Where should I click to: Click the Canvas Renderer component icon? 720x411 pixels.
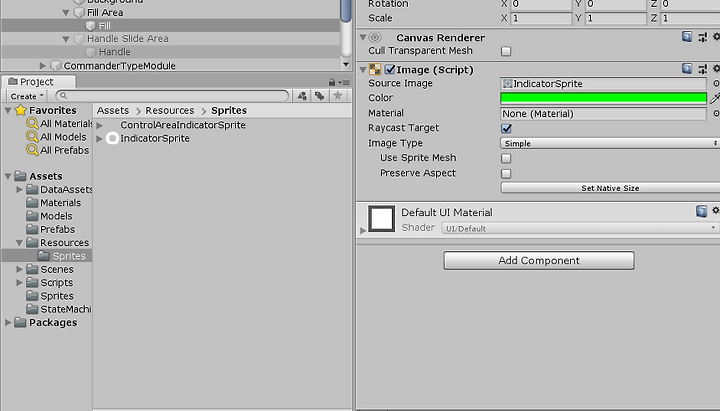375,37
